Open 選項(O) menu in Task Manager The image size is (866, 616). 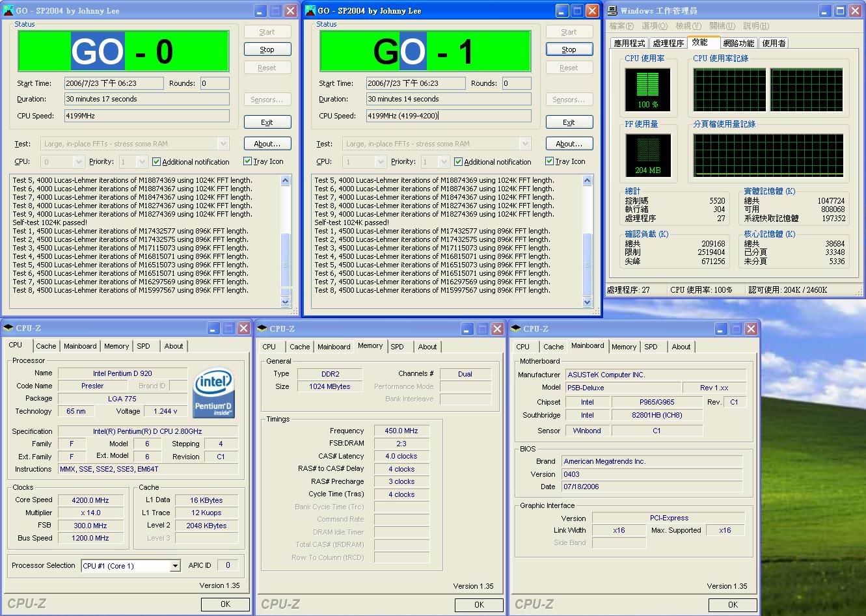click(x=655, y=26)
